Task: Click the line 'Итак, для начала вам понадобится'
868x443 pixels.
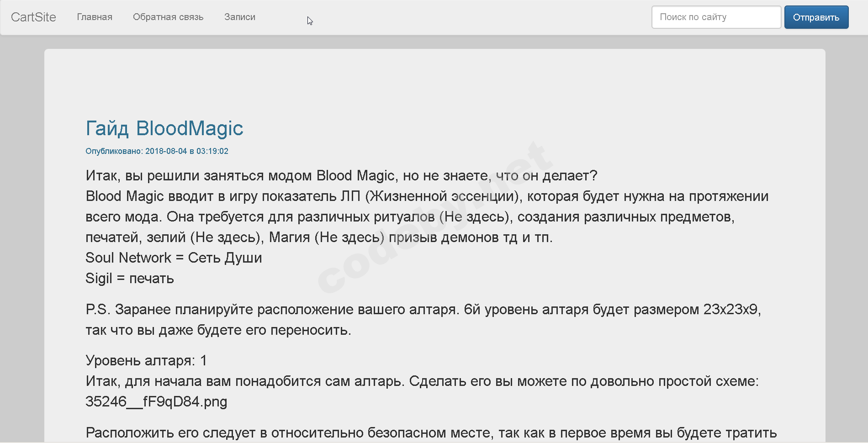Action: point(422,381)
